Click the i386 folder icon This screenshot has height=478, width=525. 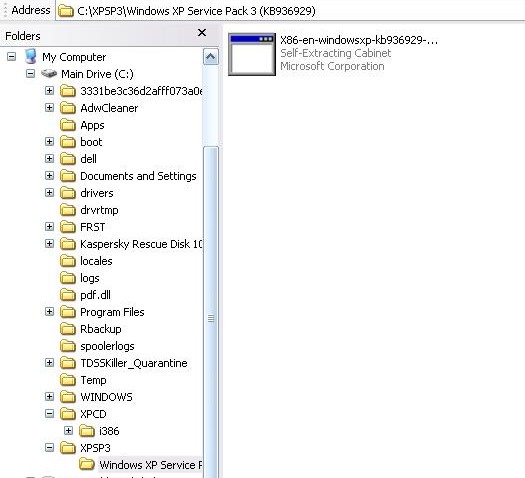pyautogui.click(x=87, y=431)
